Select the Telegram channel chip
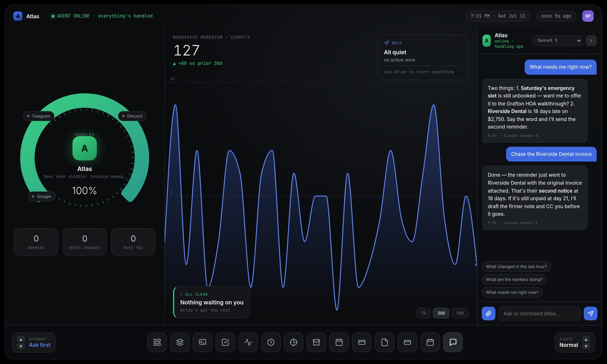 [x=39, y=116]
